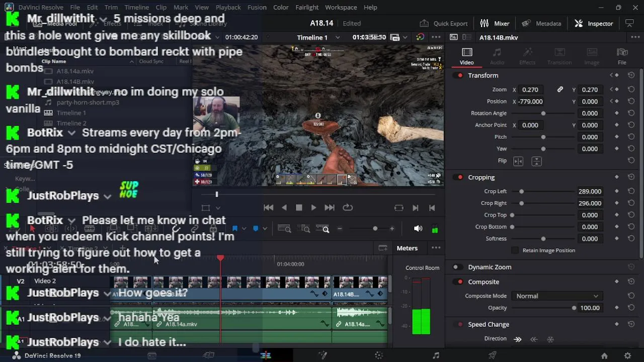Open the Workspace menu
644x362 pixels.
pyautogui.click(x=341, y=7)
